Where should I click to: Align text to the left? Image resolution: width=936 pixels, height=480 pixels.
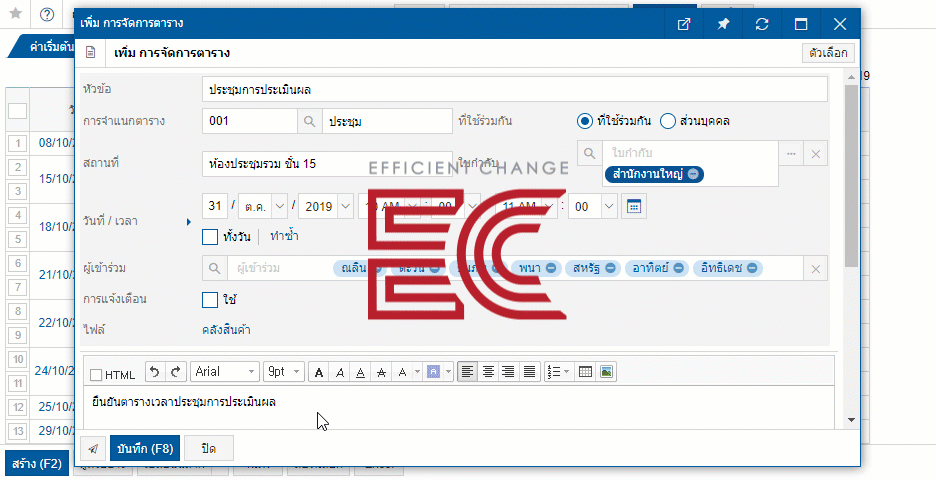click(x=467, y=372)
